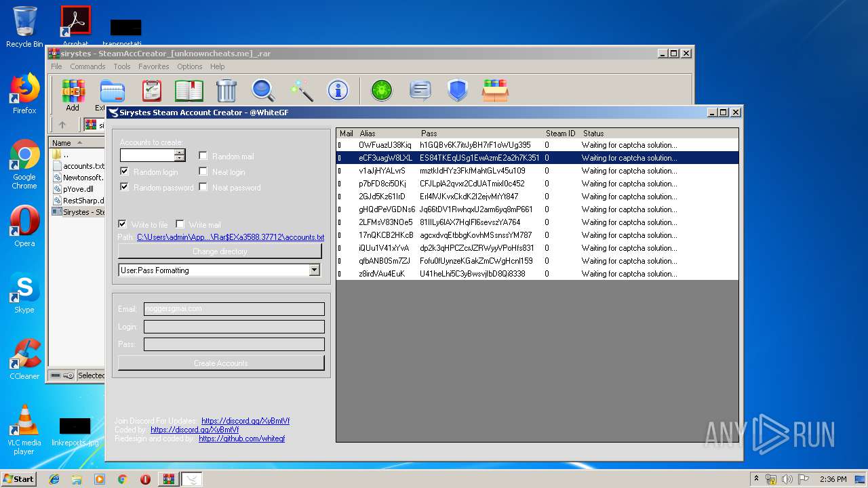Screen dimensions: 868x488
Task: Open the Commands menu in WinRAR
Action: click(x=87, y=66)
